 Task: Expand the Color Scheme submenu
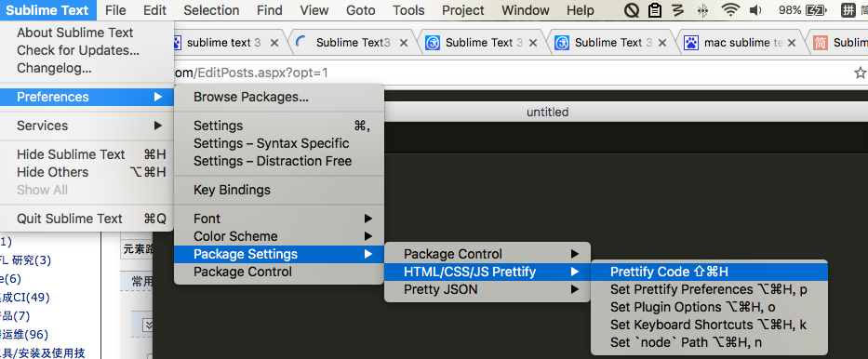pos(279,236)
